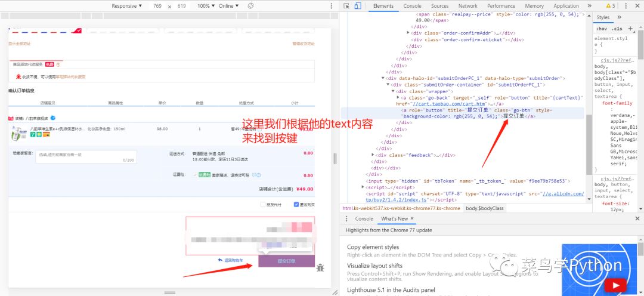Click the viewport width field 769

point(157,6)
